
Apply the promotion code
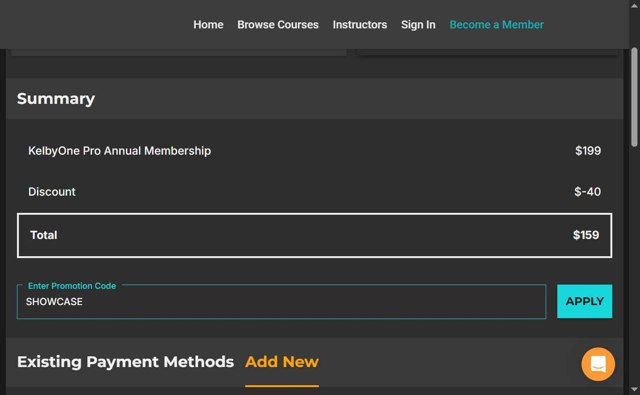pyautogui.click(x=584, y=301)
